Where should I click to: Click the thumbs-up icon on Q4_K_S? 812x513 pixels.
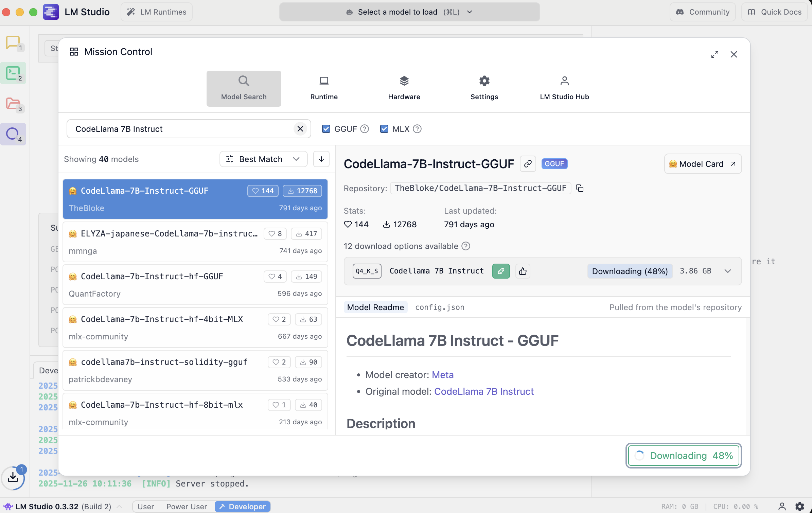[523, 271]
